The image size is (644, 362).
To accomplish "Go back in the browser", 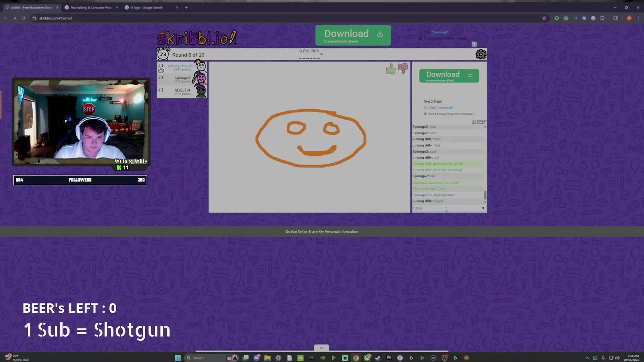I will pos(6,18).
